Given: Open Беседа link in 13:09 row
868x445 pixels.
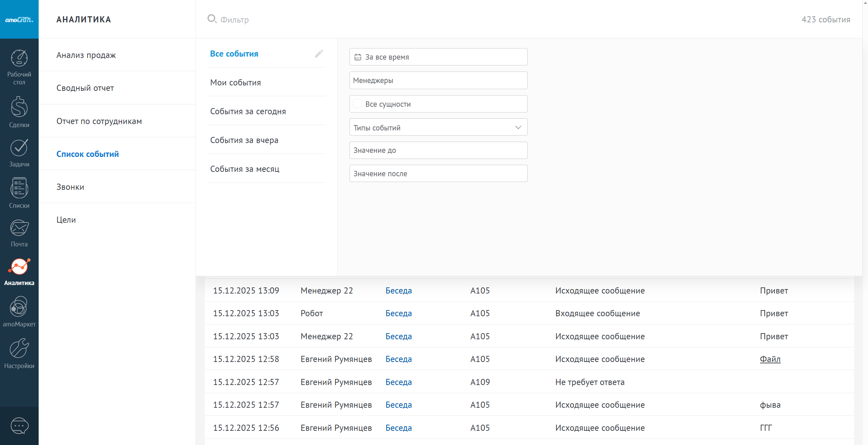Looking at the screenshot, I should [398, 290].
